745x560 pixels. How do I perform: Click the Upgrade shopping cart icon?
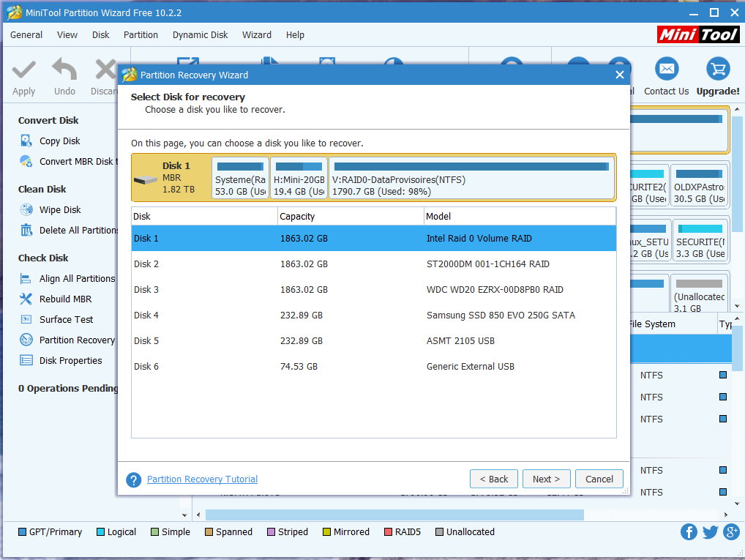pos(718,69)
